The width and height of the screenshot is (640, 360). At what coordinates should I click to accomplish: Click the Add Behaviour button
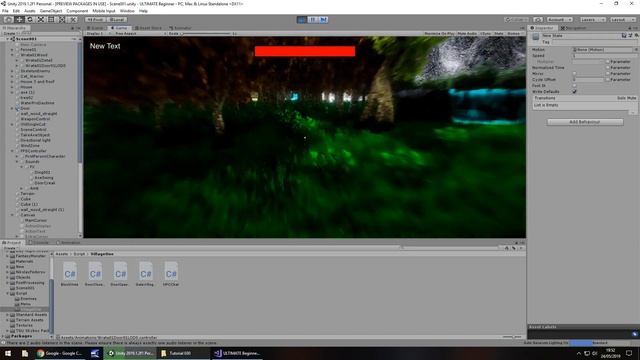coord(585,122)
